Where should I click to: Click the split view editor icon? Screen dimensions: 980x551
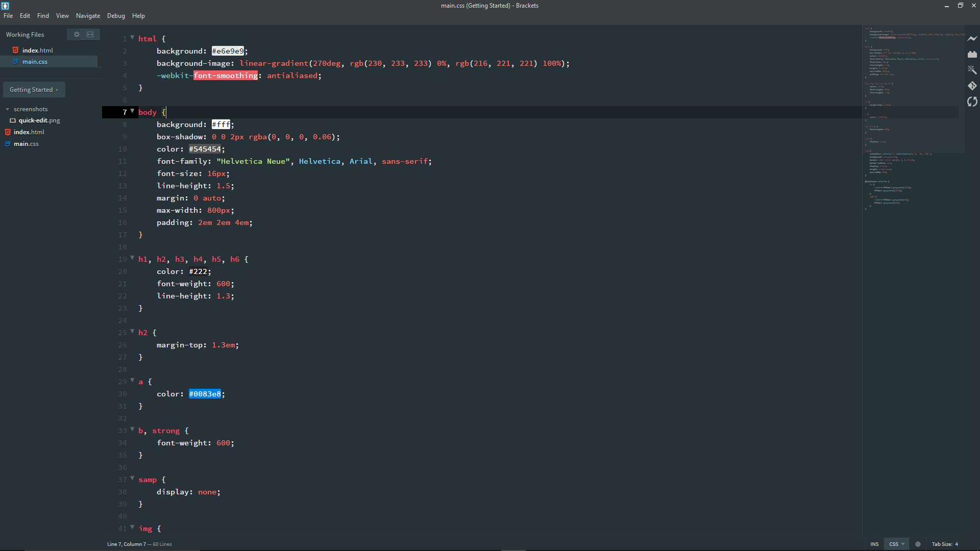click(90, 35)
